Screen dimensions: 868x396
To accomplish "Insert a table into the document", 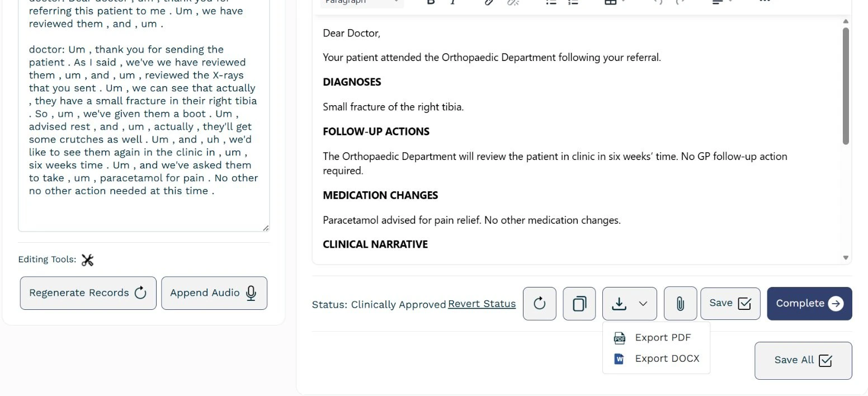I will tap(611, 3).
